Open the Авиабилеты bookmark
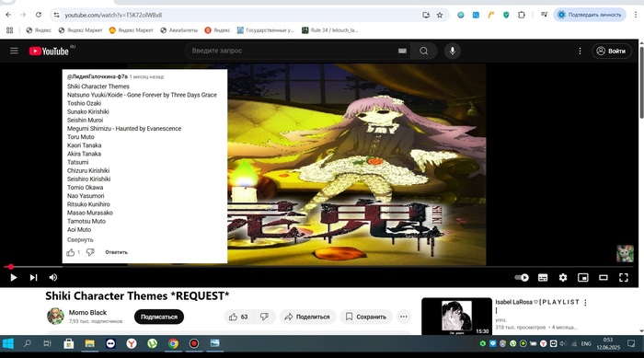This screenshot has height=358, width=644. click(x=179, y=30)
